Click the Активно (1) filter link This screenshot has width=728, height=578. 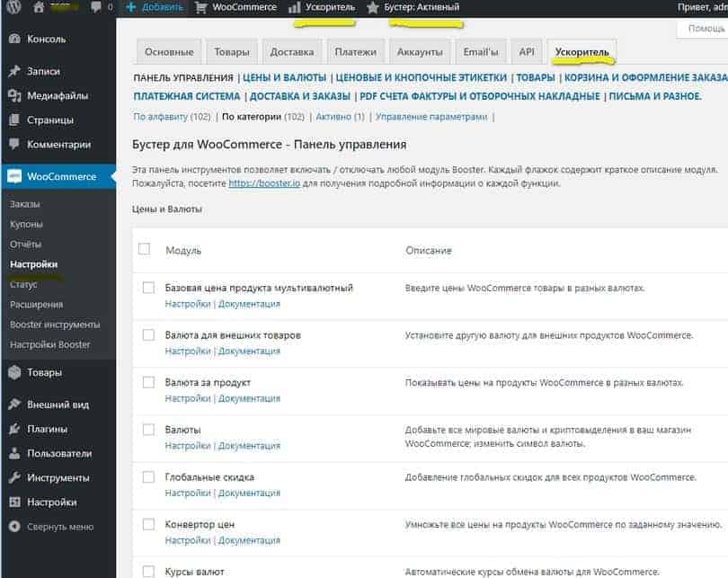click(340, 117)
